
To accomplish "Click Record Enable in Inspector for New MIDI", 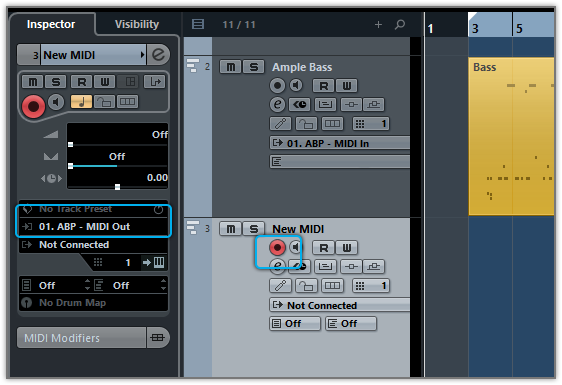I will (33, 106).
